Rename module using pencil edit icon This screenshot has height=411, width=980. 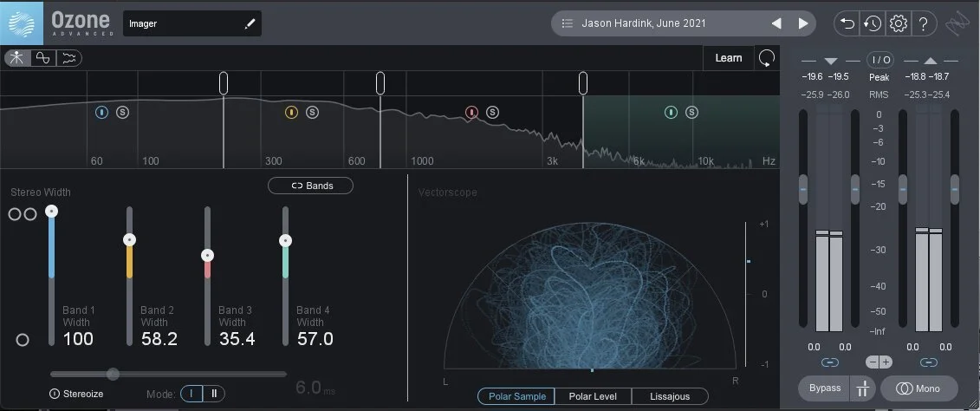tap(250, 23)
